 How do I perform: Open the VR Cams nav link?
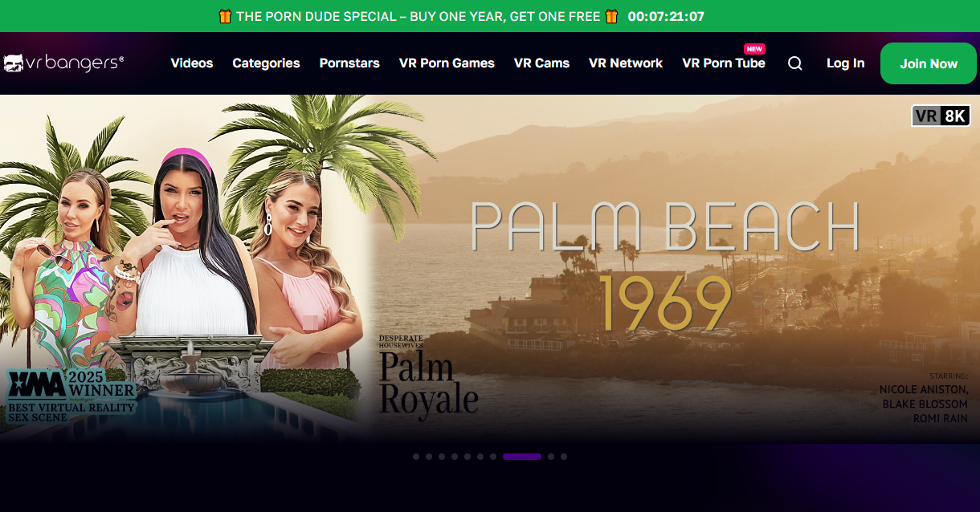(x=541, y=63)
